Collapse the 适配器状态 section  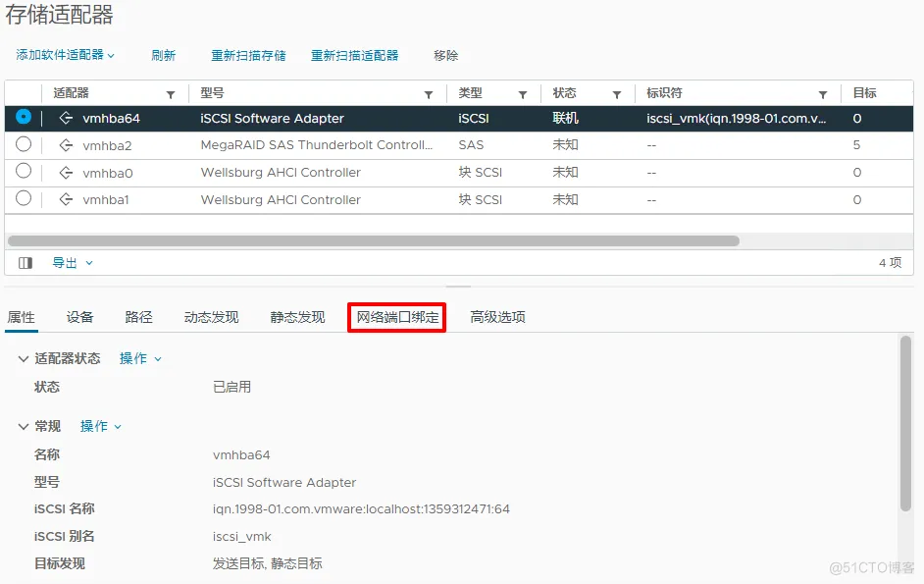pos(23,358)
